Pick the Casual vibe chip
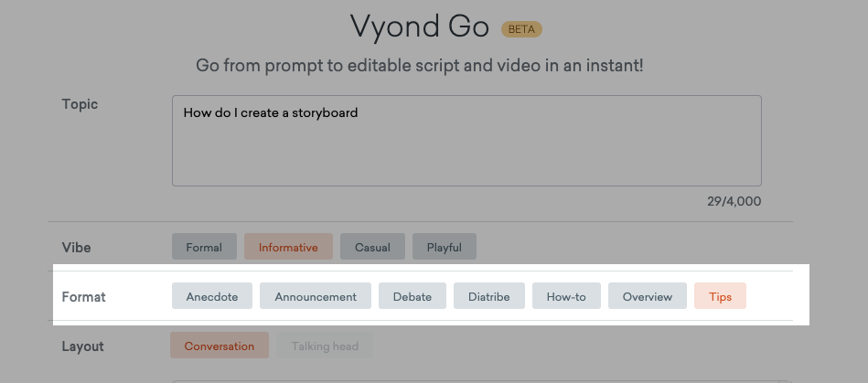 (372, 247)
